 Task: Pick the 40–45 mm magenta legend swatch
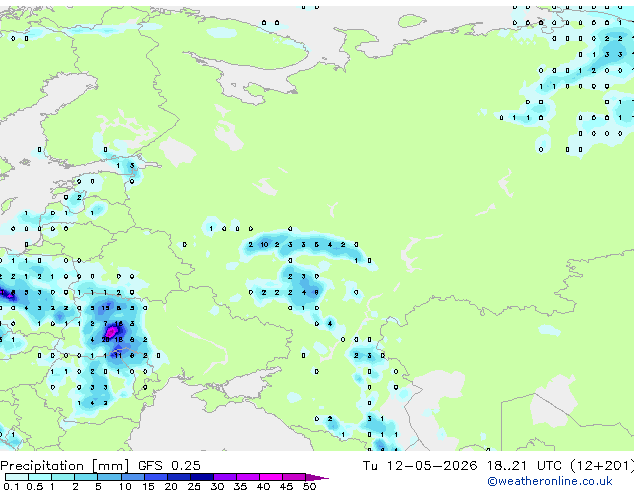click(x=271, y=477)
